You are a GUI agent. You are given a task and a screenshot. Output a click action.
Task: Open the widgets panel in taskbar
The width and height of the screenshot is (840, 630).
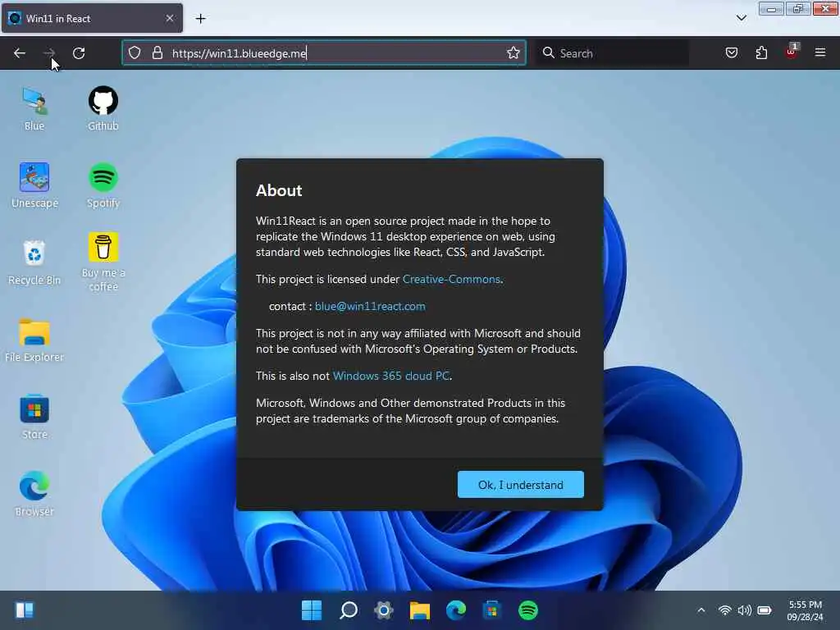[24, 610]
